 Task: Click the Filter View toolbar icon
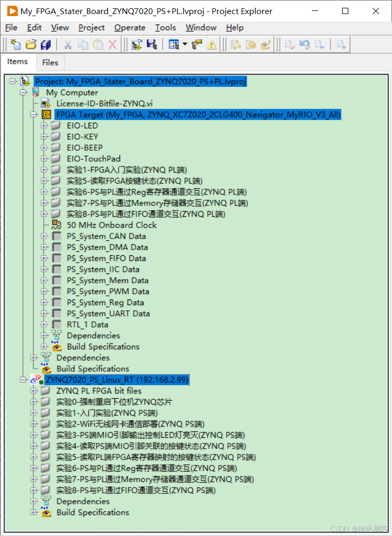click(x=174, y=44)
